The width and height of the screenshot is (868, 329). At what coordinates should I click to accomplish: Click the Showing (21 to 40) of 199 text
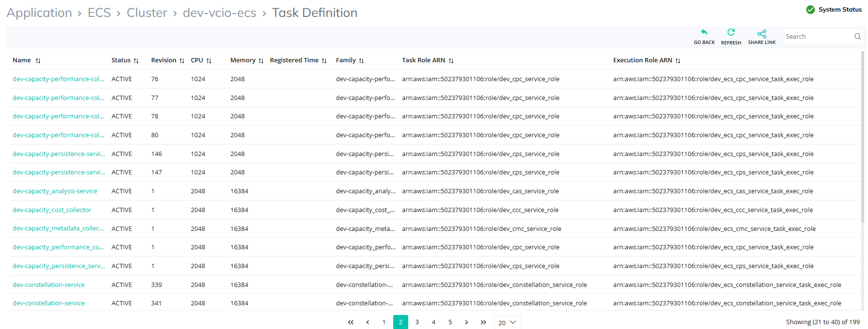pos(823,322)
